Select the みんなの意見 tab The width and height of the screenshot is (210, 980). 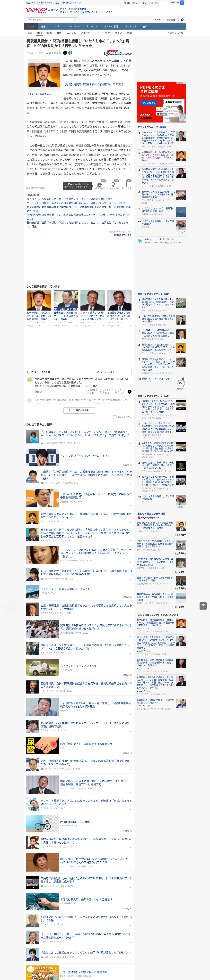(111, 27)
